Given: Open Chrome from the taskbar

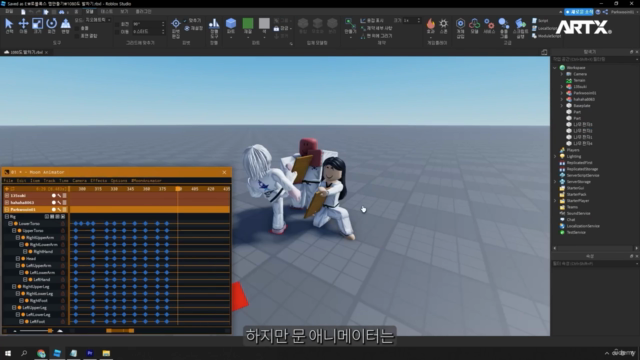Looking at the screenshot, I should tap(41, 353).
